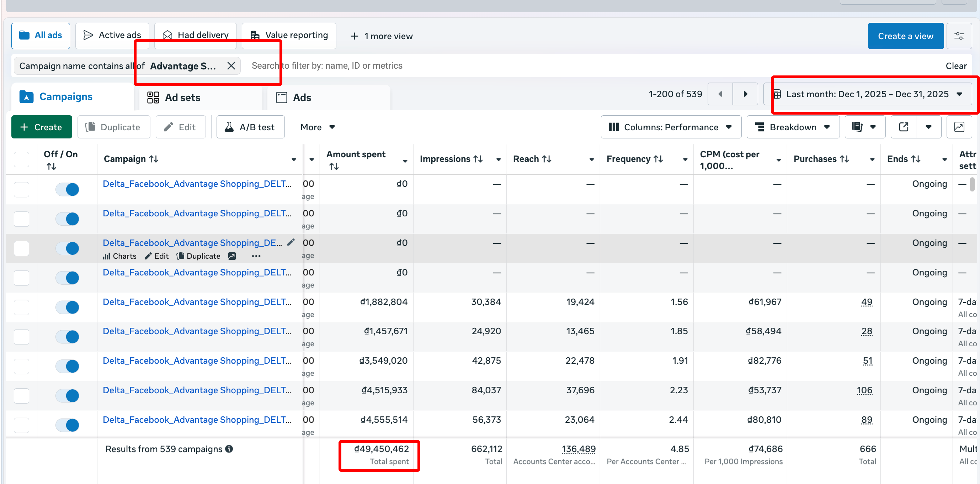Open the reports icon dropdown
The width and height of the screenshot is (980, 484).
(x=865, y=127)
